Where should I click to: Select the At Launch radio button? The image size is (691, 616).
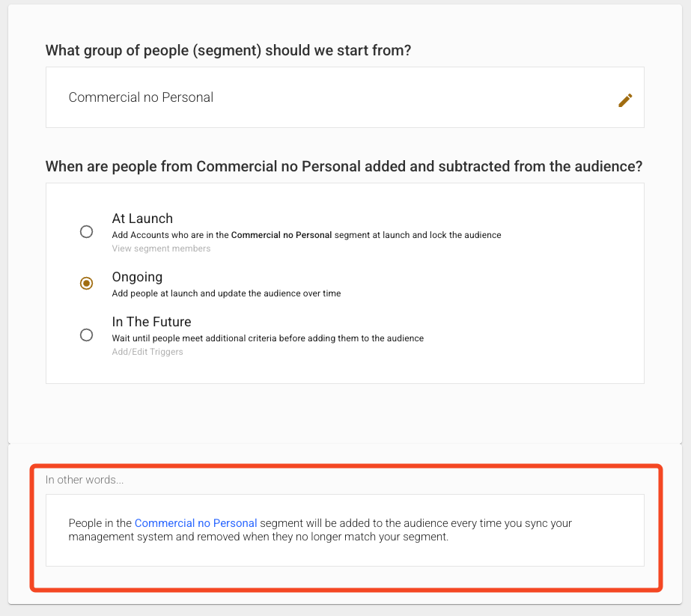[86, 231]
